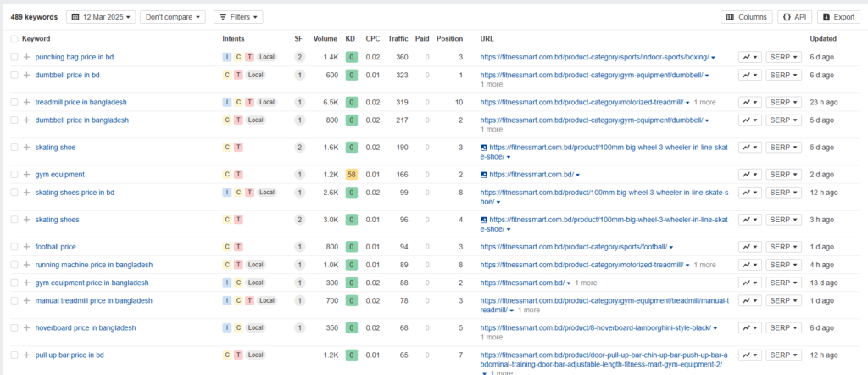Check the box for treadmill price in bangladesh
Viewport: 868px width, 375px height.
14,102
